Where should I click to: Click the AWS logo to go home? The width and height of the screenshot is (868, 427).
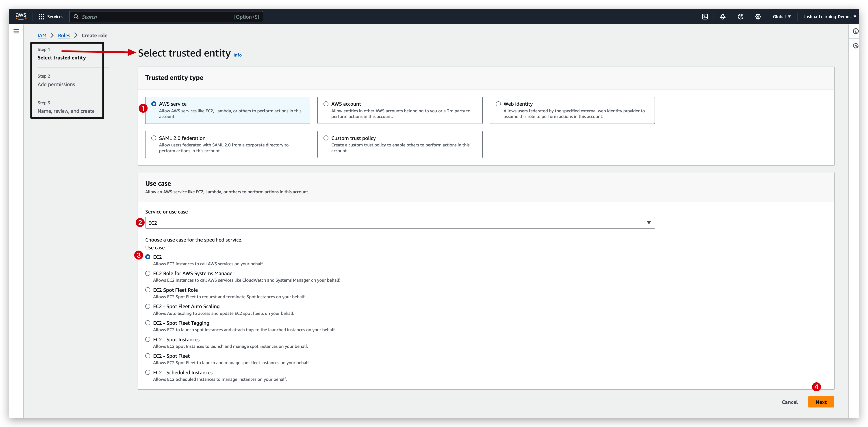coord(21,16)
